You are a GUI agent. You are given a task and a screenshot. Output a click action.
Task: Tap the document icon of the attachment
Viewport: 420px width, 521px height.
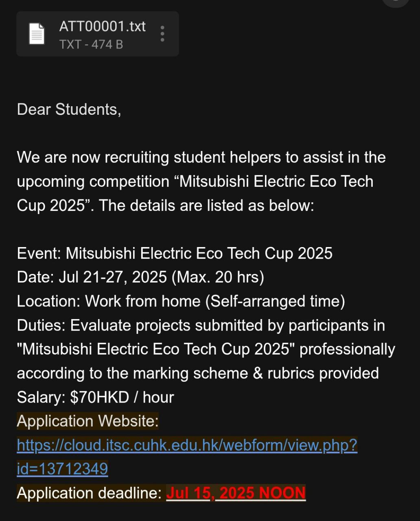37,34
